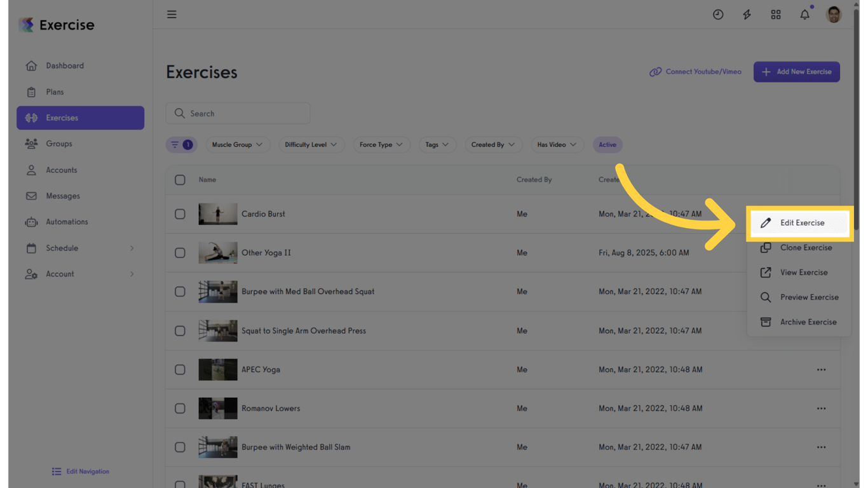Click the Account settings person icon
868x488 pixels.
(x=31, y=274)
